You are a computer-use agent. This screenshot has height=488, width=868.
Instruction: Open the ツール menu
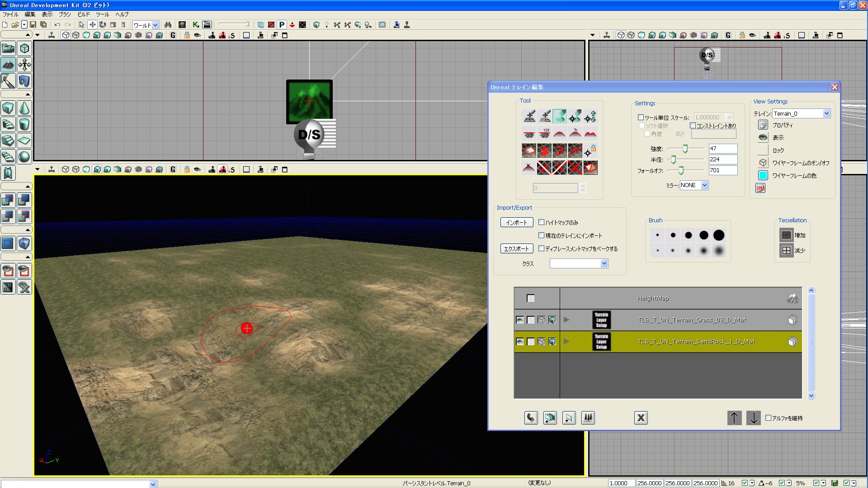pyautogui.click(x=102, y=14)
